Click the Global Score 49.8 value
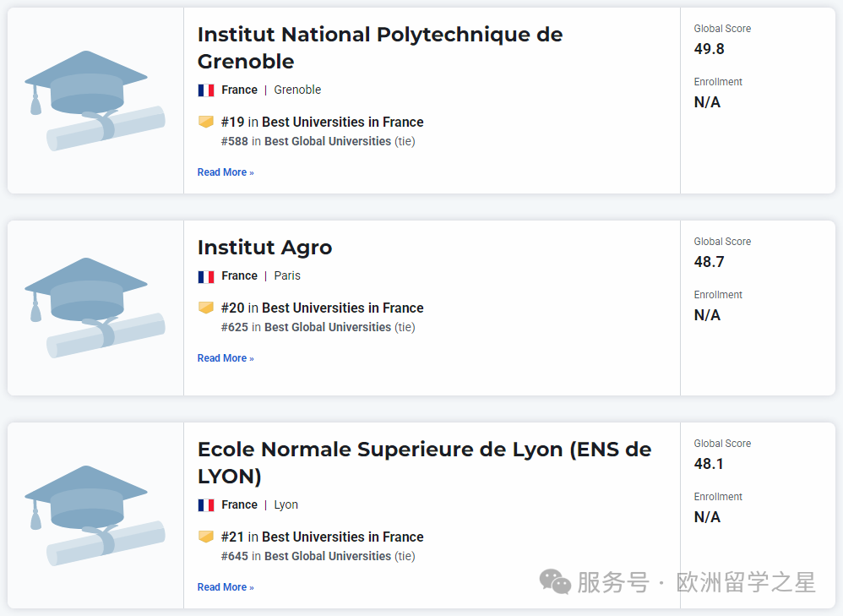The image size is (843, 616). pos(710,49)
